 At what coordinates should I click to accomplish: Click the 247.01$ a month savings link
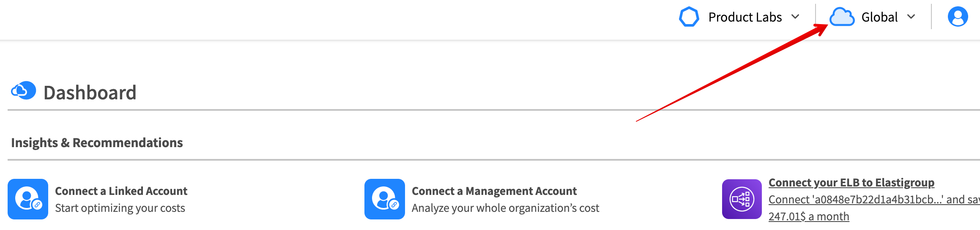[x=808, y=216]
